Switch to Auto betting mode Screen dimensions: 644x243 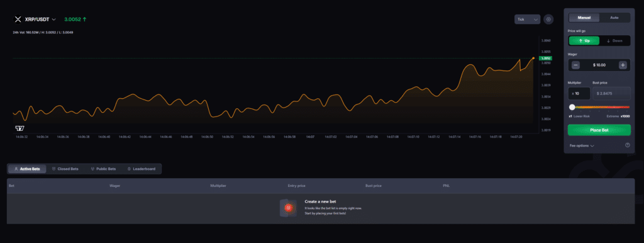tap(614, 18)
